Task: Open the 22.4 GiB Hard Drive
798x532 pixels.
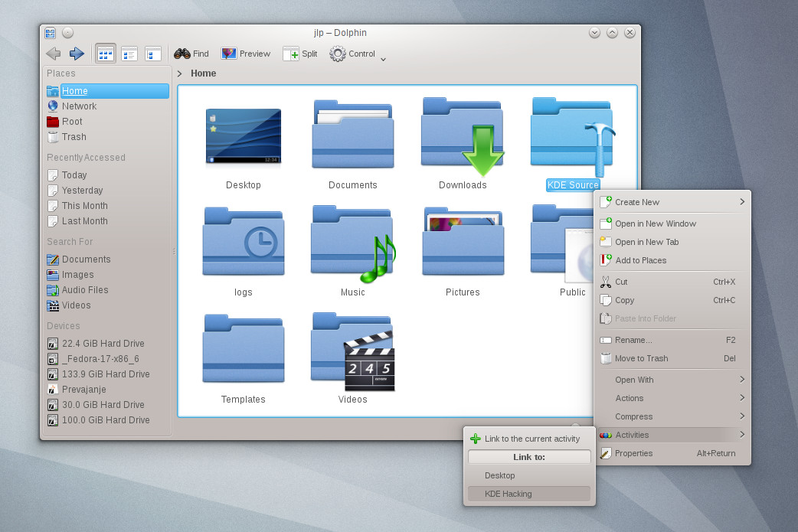Action: point(107,343)
